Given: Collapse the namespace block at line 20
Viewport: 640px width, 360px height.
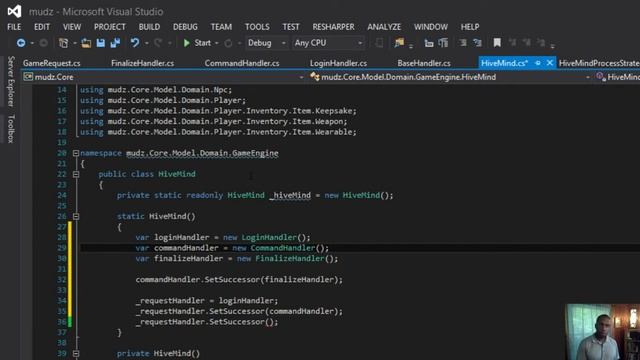Looking at the screenshot, I should (x=76, y=153).
